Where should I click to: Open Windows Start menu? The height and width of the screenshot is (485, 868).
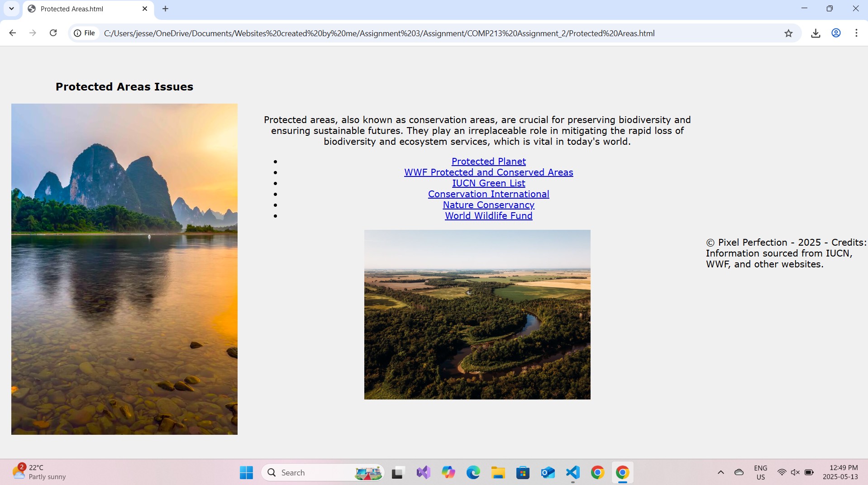[246, 472]
